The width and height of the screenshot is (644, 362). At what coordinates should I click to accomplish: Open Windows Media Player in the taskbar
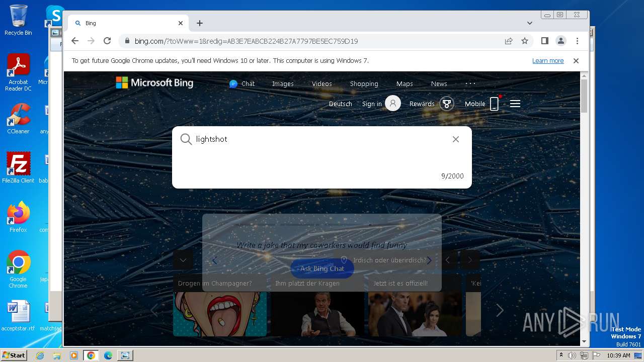tap(74, 355)
